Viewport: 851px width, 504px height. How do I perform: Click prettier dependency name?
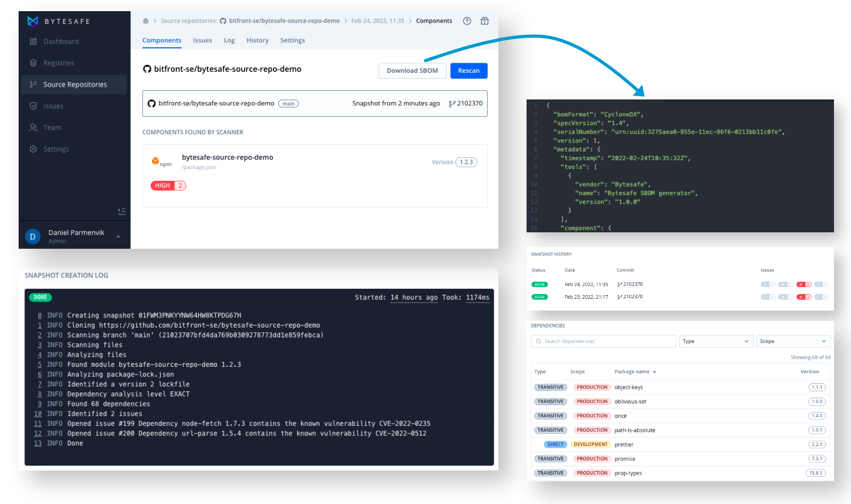624,445
